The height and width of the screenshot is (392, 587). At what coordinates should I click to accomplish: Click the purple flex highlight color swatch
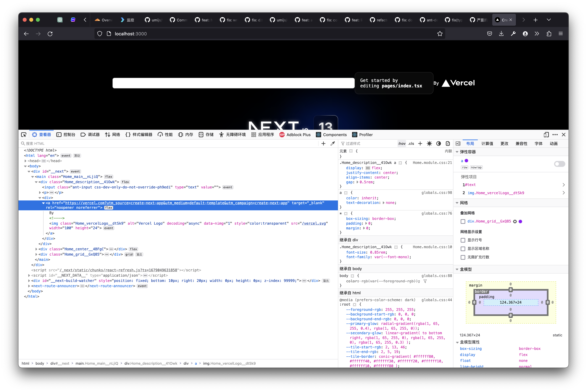(466, 161)
